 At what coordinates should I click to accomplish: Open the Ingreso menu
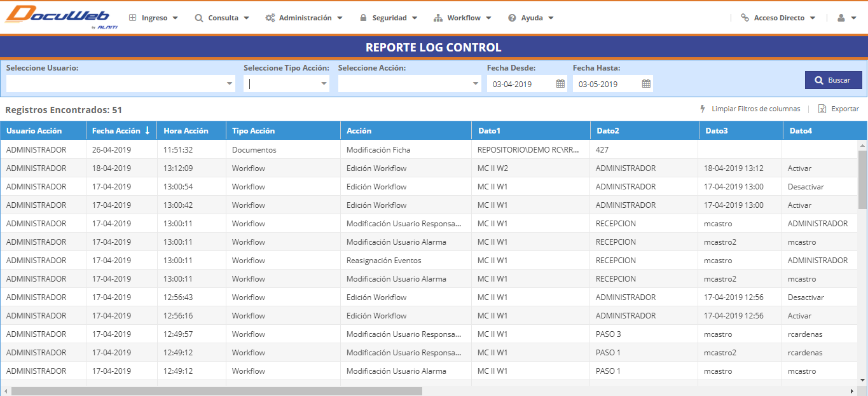(153, 18)
